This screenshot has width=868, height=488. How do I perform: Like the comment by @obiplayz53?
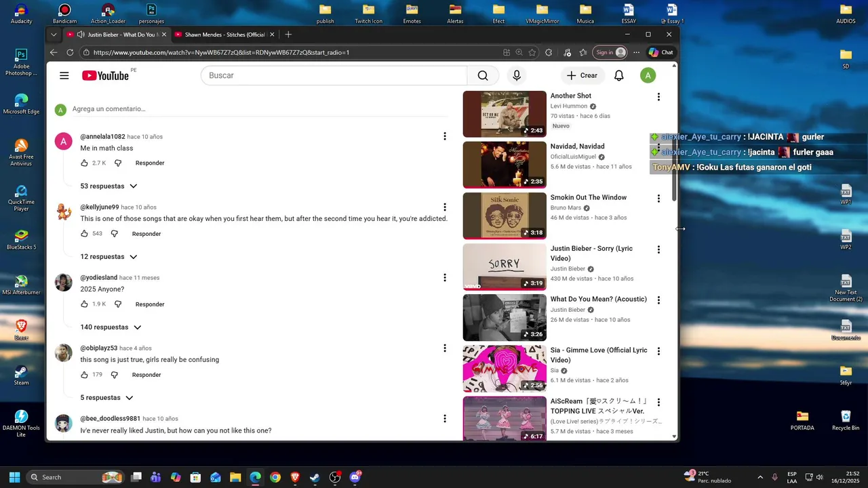[x=84, y=374]
